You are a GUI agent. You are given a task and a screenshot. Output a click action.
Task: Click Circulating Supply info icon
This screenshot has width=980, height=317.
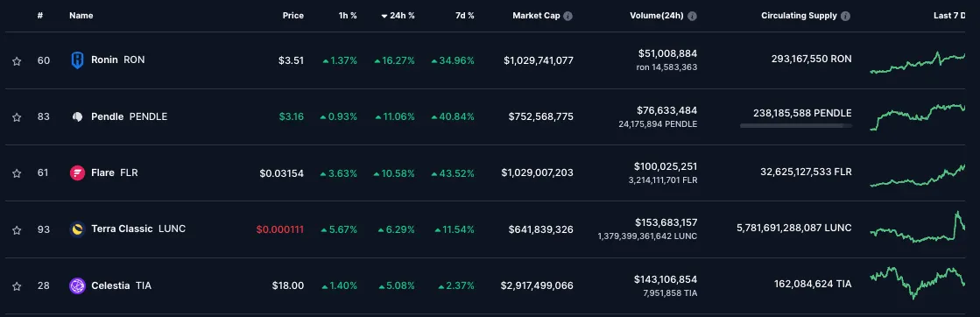click(x=845, y=17)
